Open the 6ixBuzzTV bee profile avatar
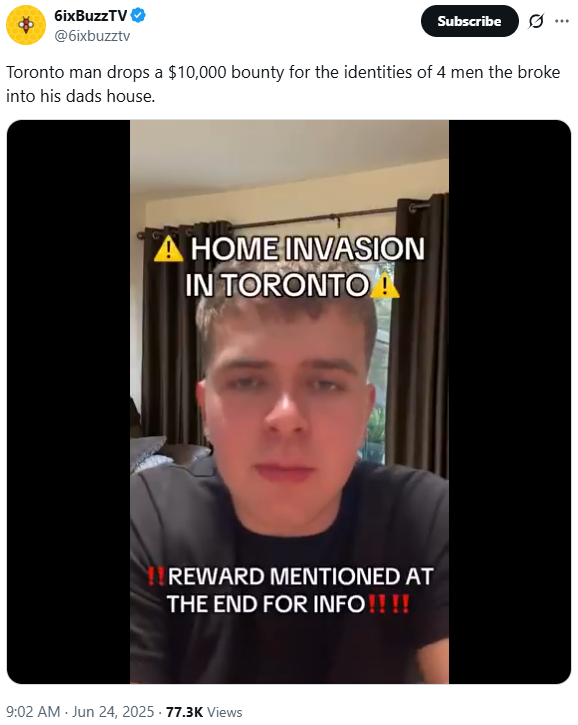The height and width of the screenshot is (725, 578). coord(26,25)
